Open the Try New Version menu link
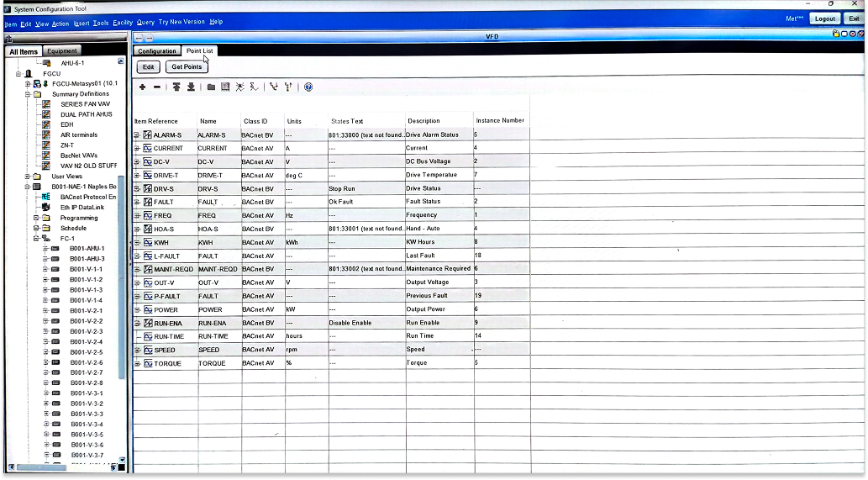This screenshot has height=480, width=868. coord(181,22)
